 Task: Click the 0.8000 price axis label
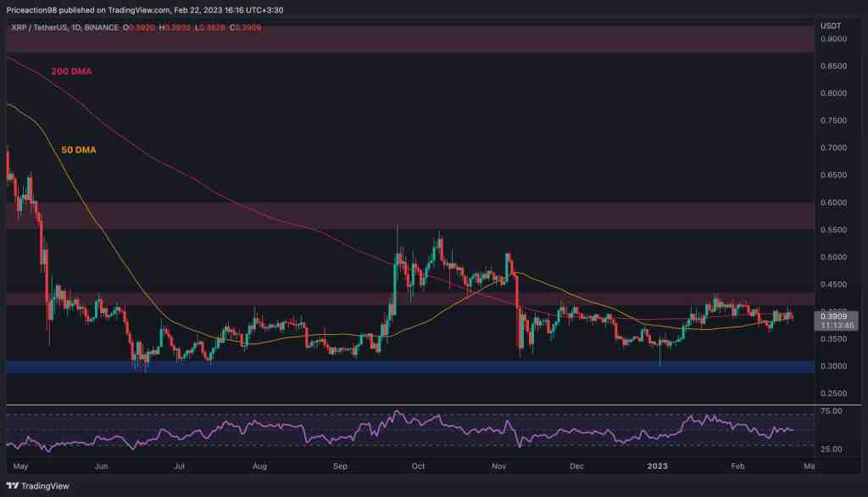click(833, 93)
